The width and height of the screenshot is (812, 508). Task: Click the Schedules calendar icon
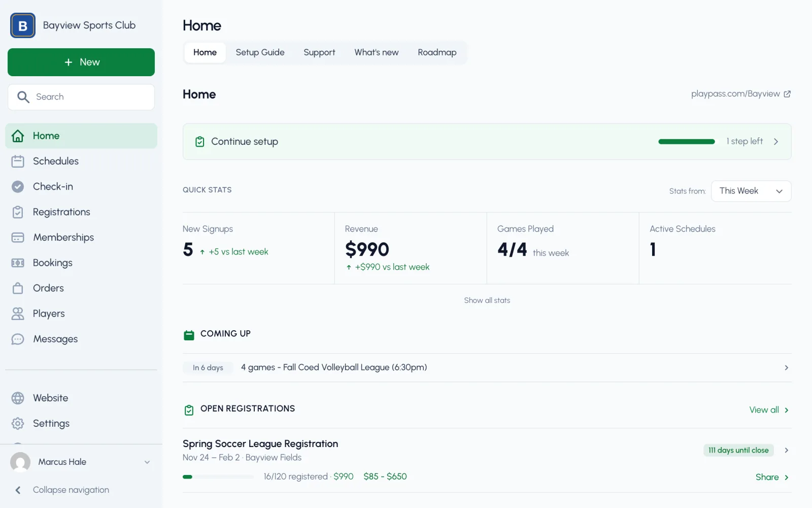pyautogui.click(x=18, y=161)
